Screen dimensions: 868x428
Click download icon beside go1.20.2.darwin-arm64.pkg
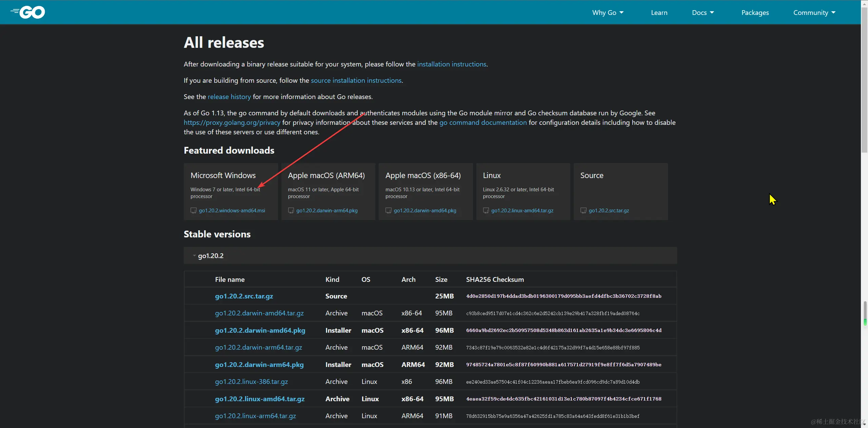(x=291, y=211)
